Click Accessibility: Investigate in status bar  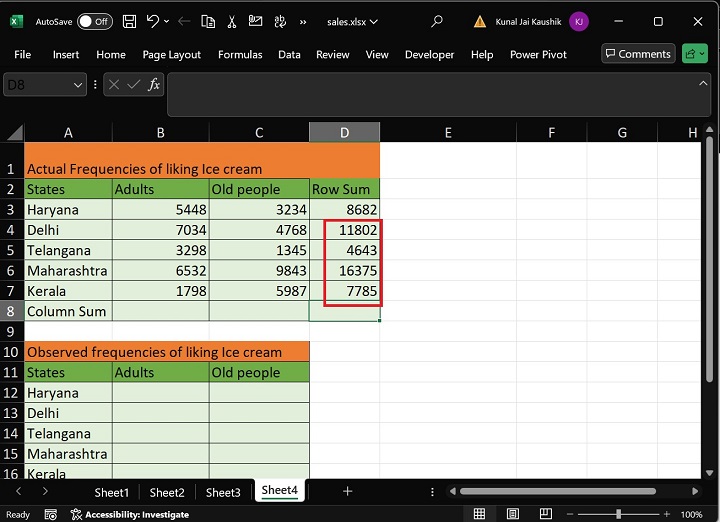pos(128,514)
